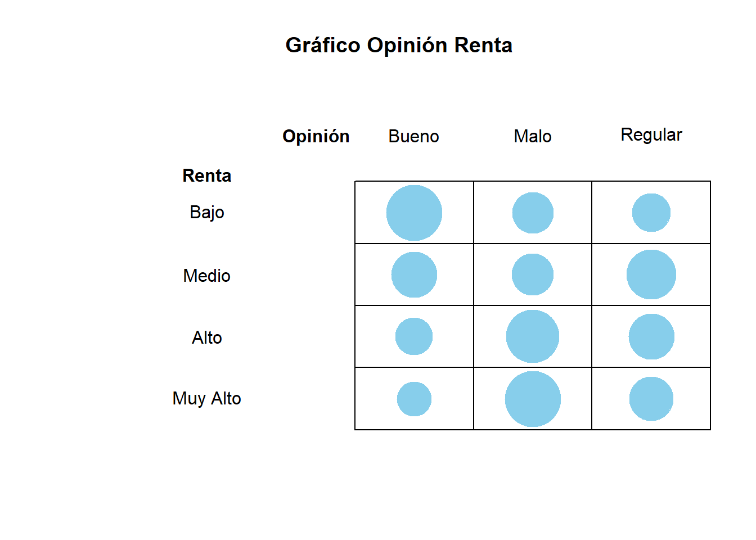Screen dimensions: 756x540
Task: Select the circle for Bajo and Regular
Action: [651, 213]
